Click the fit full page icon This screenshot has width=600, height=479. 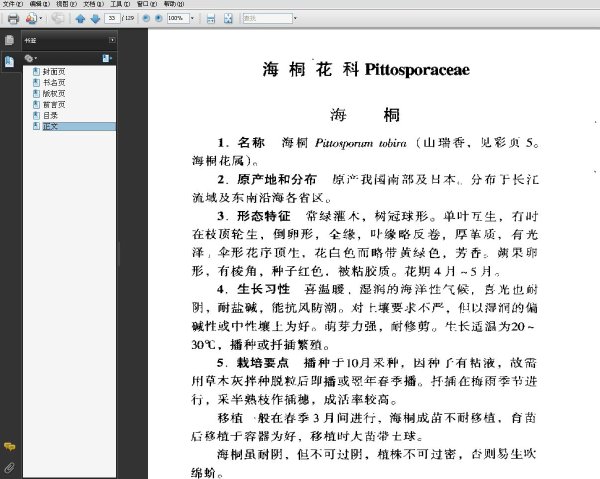pos(228,18)
